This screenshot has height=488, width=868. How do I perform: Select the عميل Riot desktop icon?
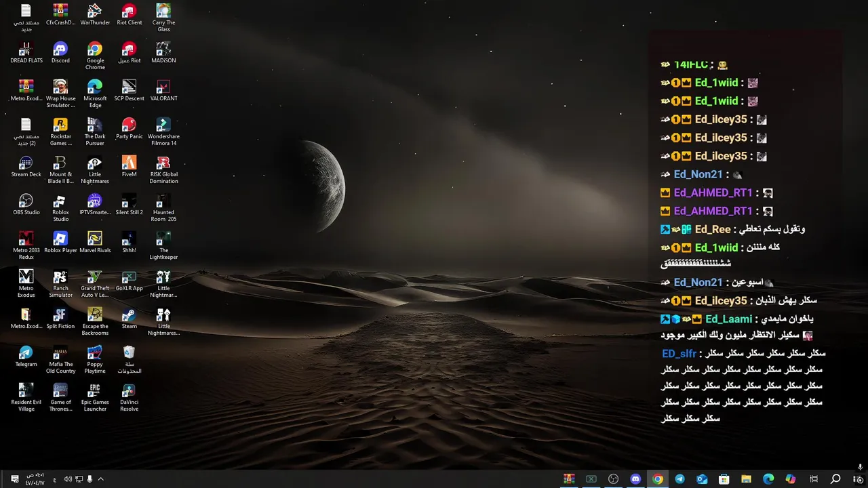pos(129,53)
